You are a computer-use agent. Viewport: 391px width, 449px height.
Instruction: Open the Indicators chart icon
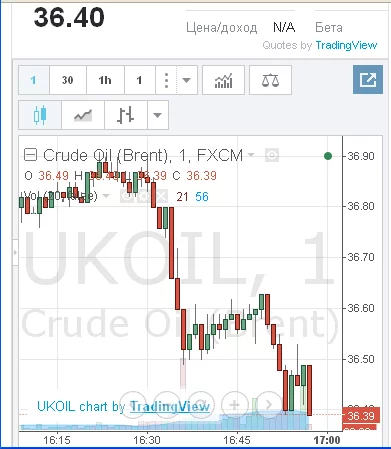pyautogui.click(x=223, y=80)
